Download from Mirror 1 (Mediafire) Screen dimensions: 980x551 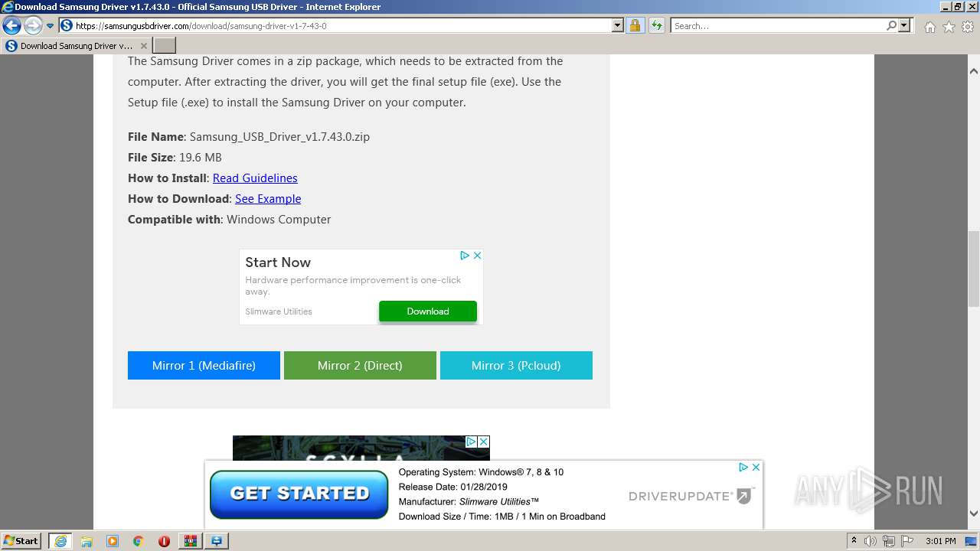pyautogui.click(x=204, y=366)
